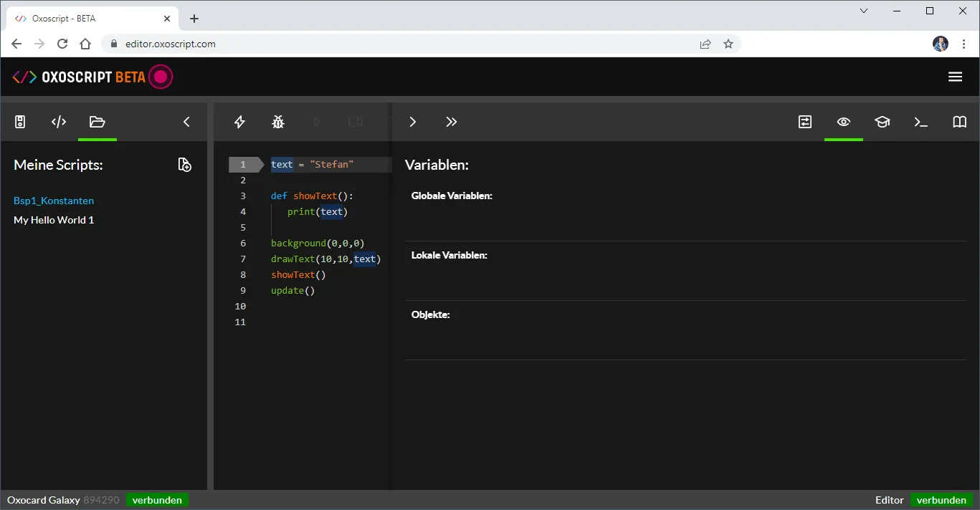Open the constants sliders panel
The height and width of the screenshot is (510, 980).
pyautogui.click(x=805, y=122)
